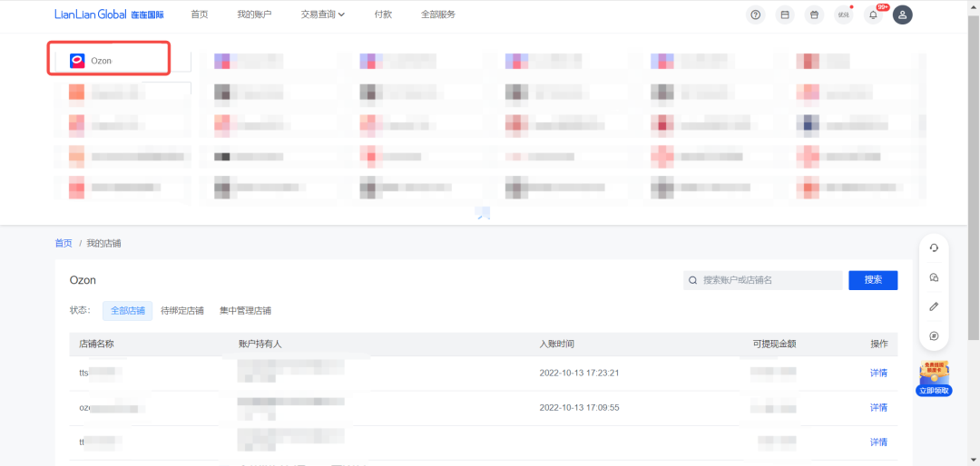This screenshot has height=466, width=980.
Task: Select the 全部店铺 status filter
Action: (x=127, y=310)
